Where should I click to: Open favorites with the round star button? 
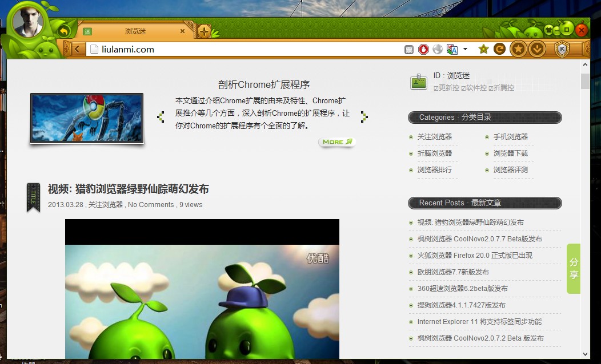click(x=518, y=49)
